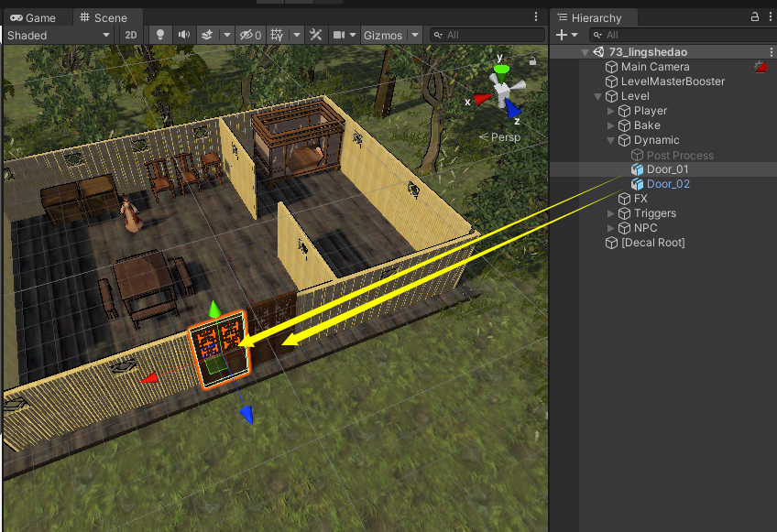Click the selected orange door in scene
The width and height of the screenshot is (777, 532).
coord(221,349)
